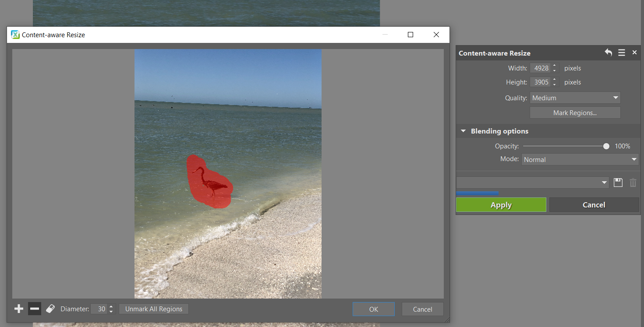Dismiss the Content-aware Resize side panel
The image size is (644, 327).
coord(634,53)
